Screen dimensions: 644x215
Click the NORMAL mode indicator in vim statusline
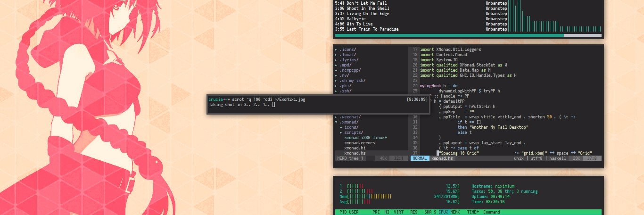[420, 158]
